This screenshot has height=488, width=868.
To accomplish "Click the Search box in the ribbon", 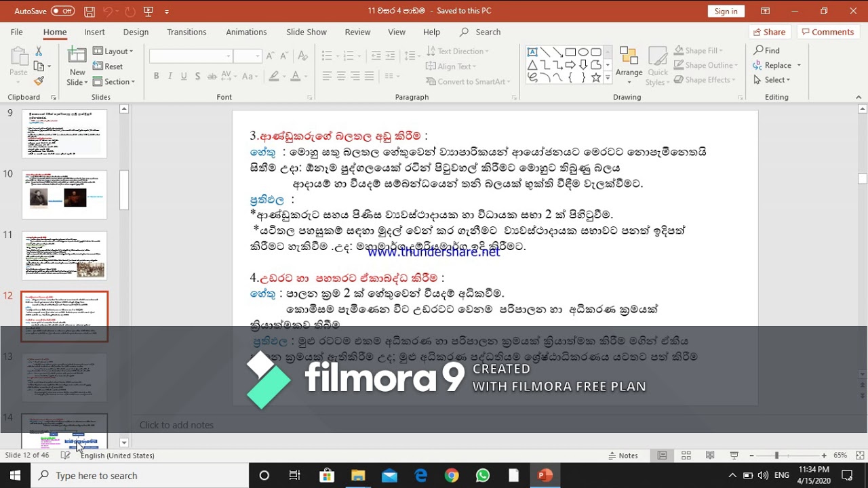I will [x=480, y=32].
